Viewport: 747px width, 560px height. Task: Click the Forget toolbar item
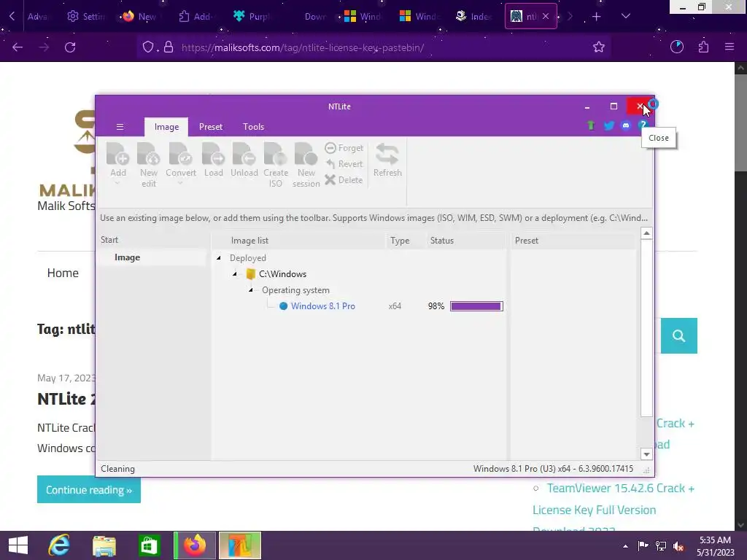tap(344, 148)
